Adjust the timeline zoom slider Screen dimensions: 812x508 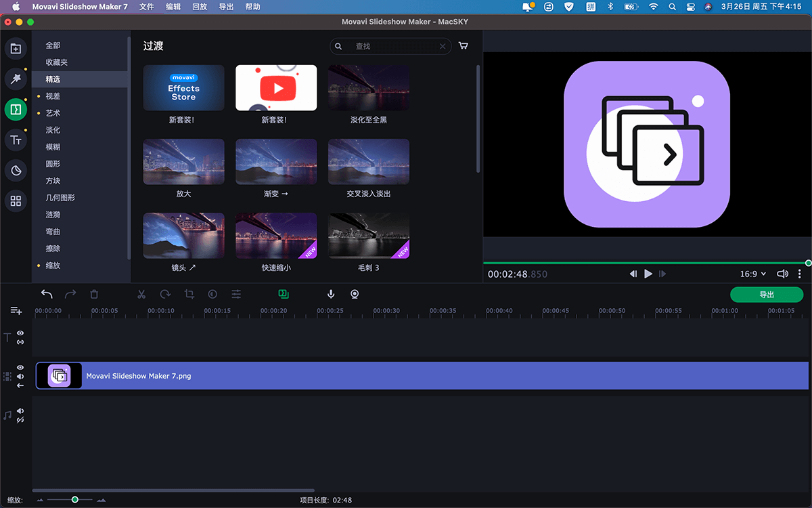pos(74,500)
